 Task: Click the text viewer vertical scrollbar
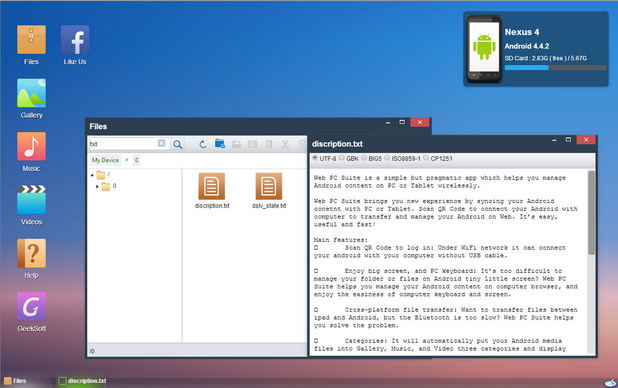point(591,213)
